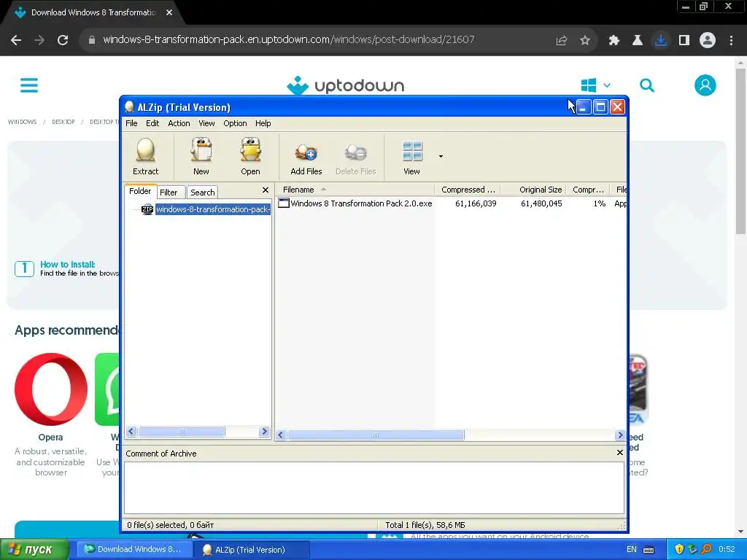Click the 61,166,039 compressed size value
The width and height of the screenshot is (747, 560).
[476, 203]
